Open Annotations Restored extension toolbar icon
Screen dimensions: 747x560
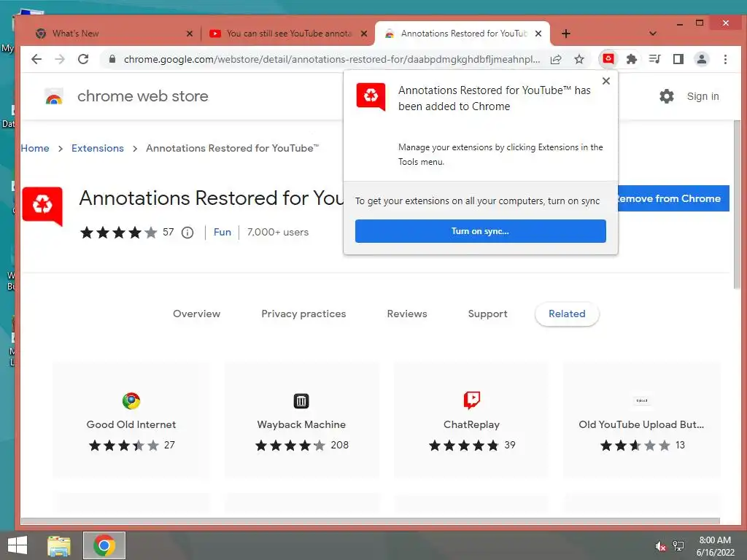click(608, 59)
